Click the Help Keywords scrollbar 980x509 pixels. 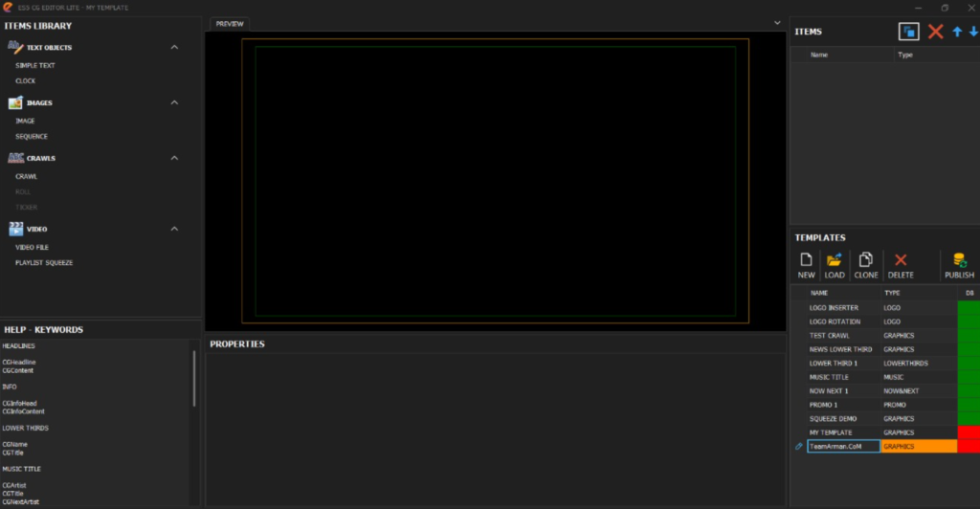194,378
